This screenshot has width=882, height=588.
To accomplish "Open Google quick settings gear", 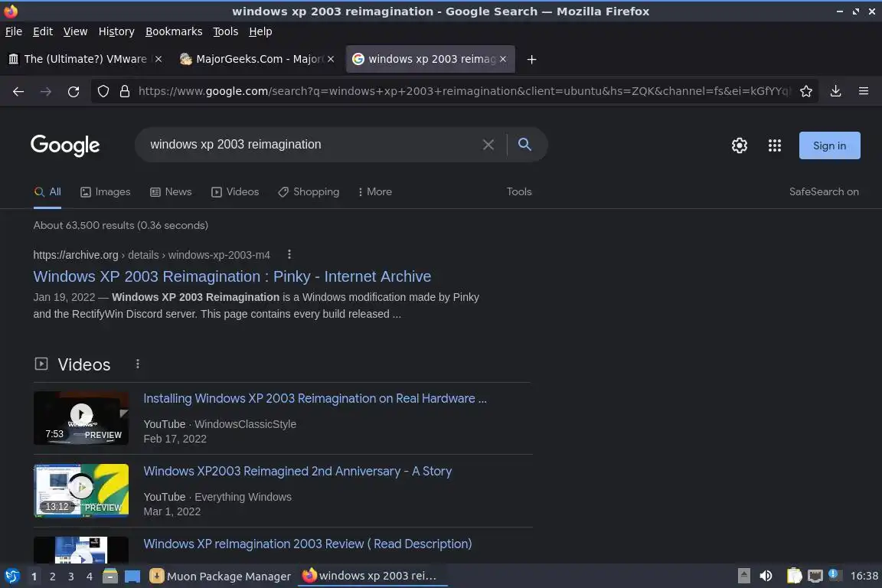I will coord(739,145).
